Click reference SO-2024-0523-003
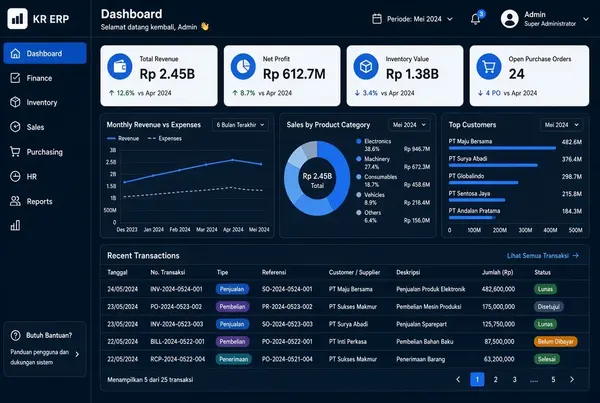600x403 pixels. tap(287, 324)
